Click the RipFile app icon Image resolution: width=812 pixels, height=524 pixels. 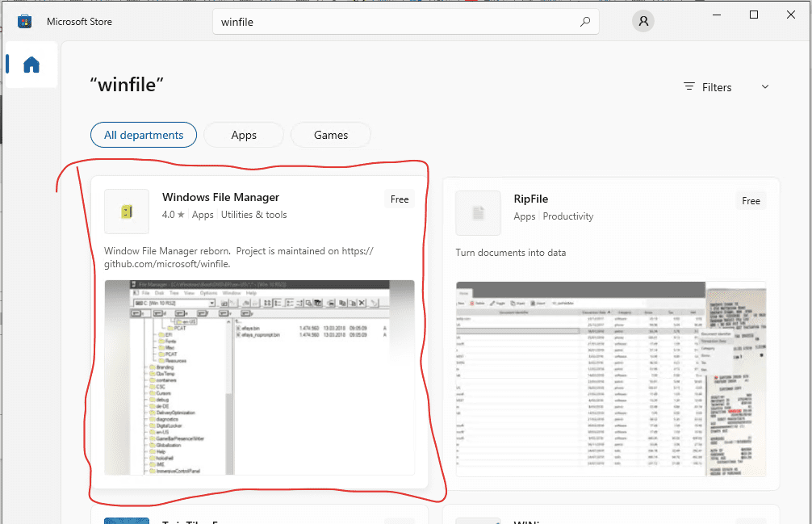coord(479,213)
